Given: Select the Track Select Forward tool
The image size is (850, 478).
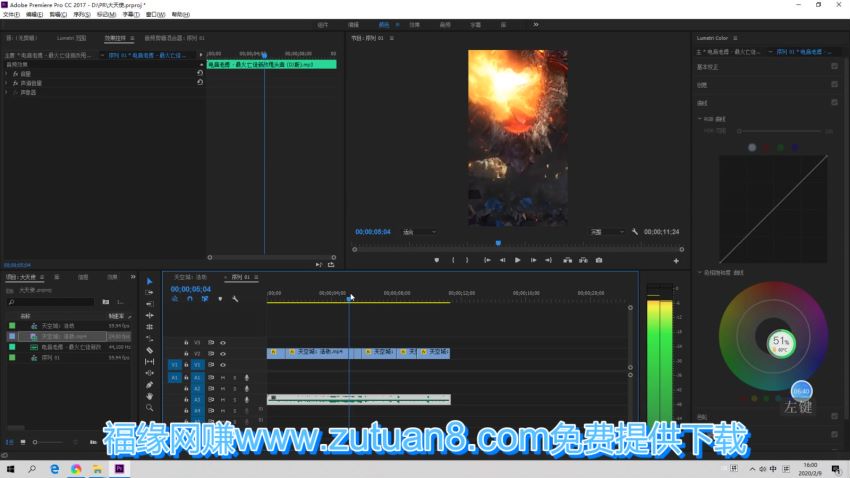Looking at the screenshot, I should click(x=150, y=293).
